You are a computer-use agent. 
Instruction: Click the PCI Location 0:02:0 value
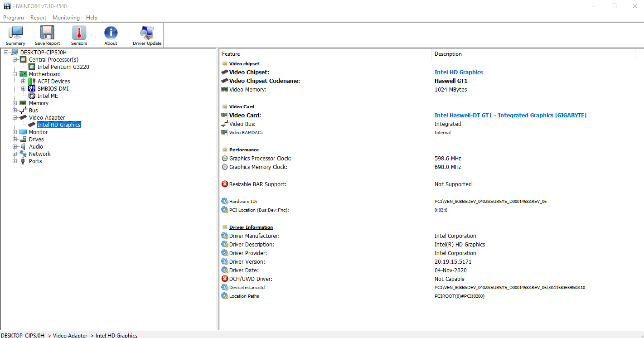[x=441, y=210]
